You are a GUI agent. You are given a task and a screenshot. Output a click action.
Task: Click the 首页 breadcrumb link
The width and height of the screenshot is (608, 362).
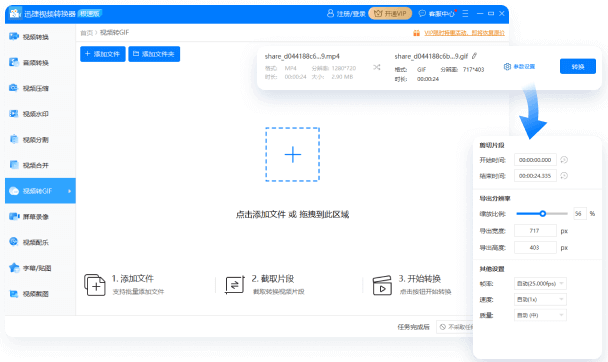[86, 33]
